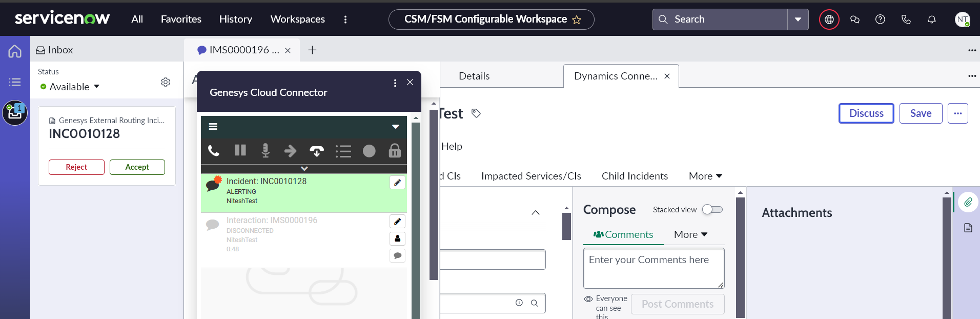Open the More tabs dropdown near Child Incidents
This screenshot has width=980, height=319.
click(x=705, y=176)
